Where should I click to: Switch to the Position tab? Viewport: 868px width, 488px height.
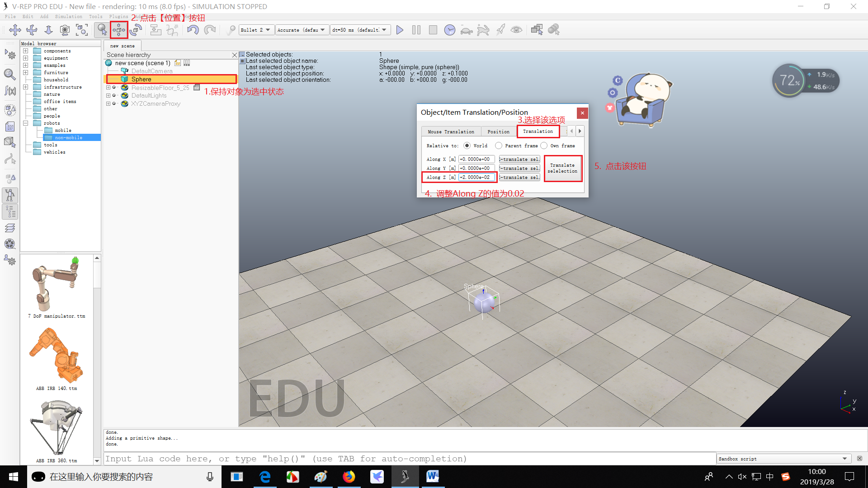pos(498,131)
